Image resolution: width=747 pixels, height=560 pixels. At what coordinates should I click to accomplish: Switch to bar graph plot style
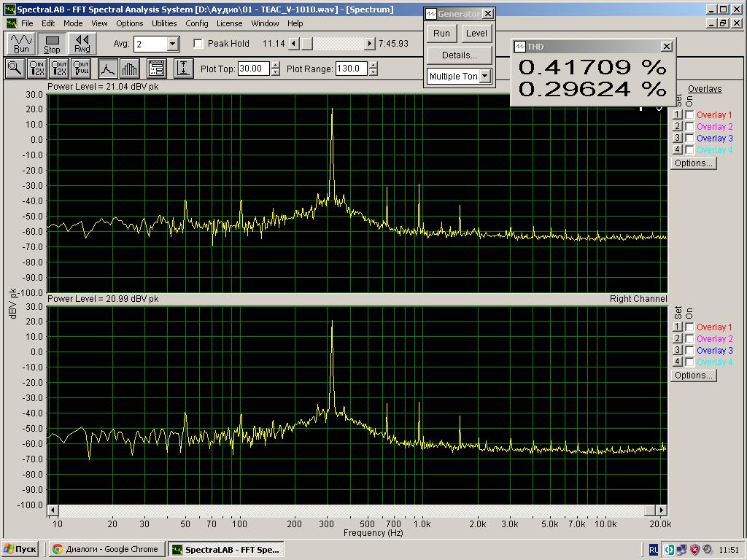[x=129, y=69]
